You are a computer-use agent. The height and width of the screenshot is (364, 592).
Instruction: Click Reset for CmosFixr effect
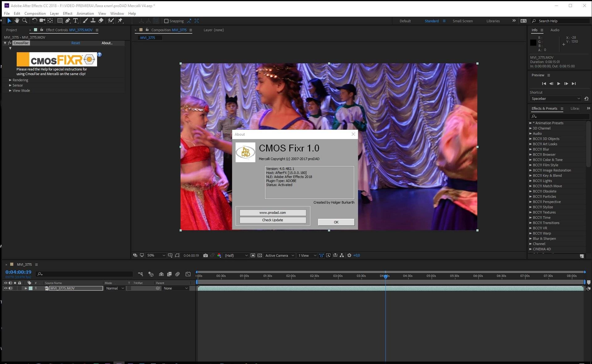75,43
